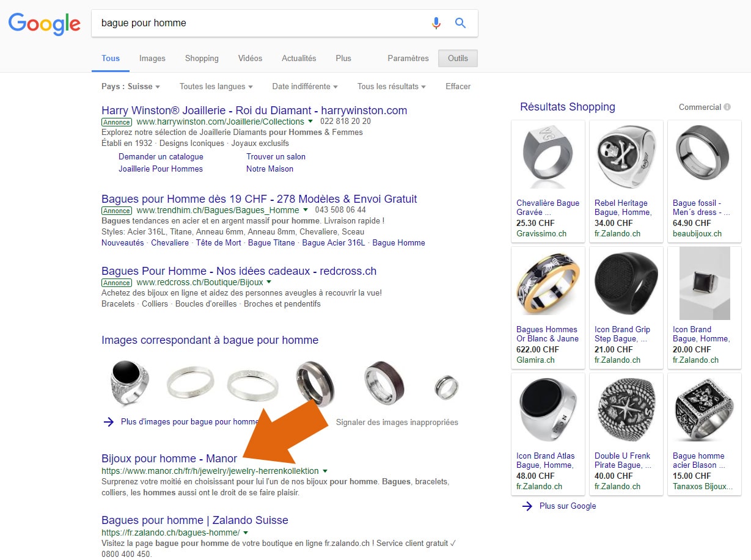Open the Actualités tab

(299, 59)
